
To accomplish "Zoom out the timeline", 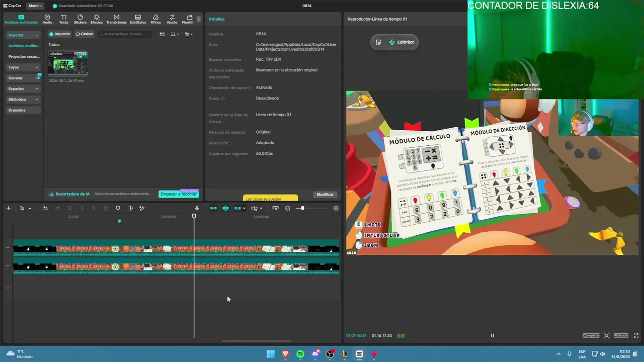I will tap(288, 208).
